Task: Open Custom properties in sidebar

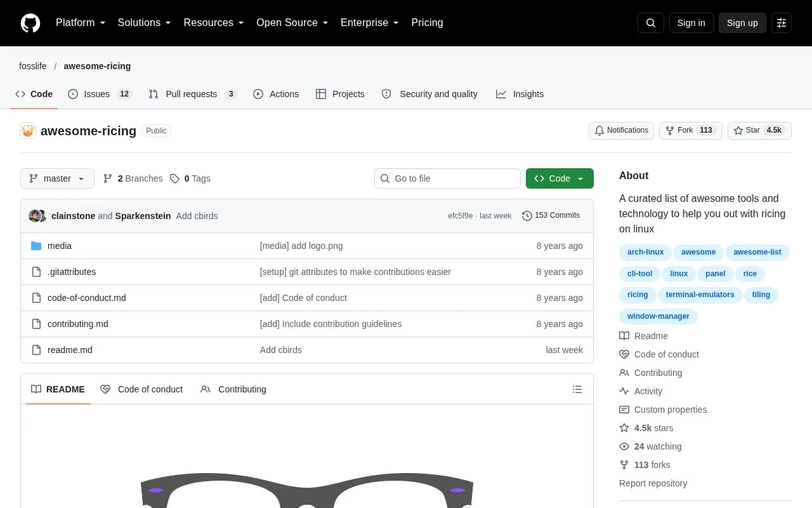Action: 663,410
